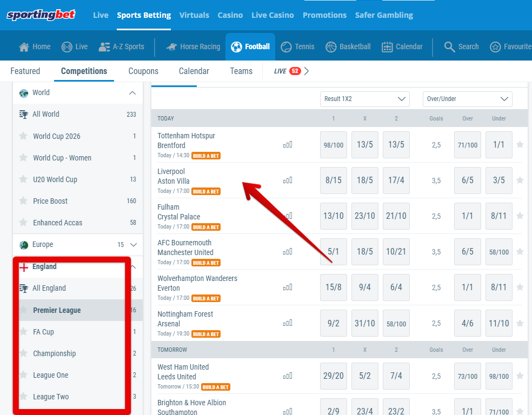
Task: Open the Safer Gambling menu item
Action: (x=384, y=15)
